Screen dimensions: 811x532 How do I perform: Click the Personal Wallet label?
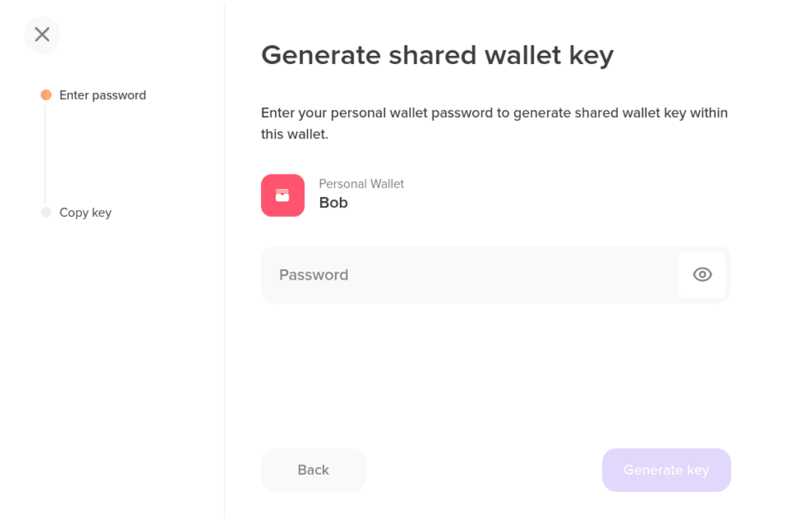tap(361, 184)
